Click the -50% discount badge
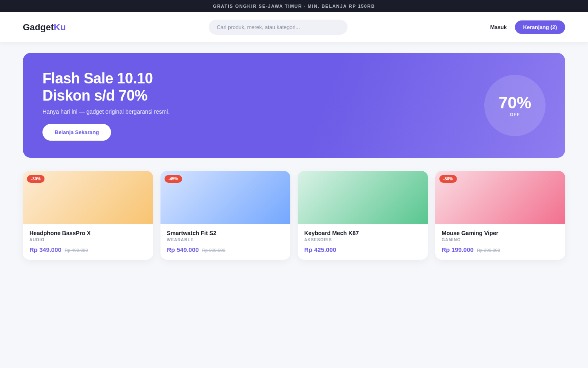 pyautogui.click(x=448, y=179)
